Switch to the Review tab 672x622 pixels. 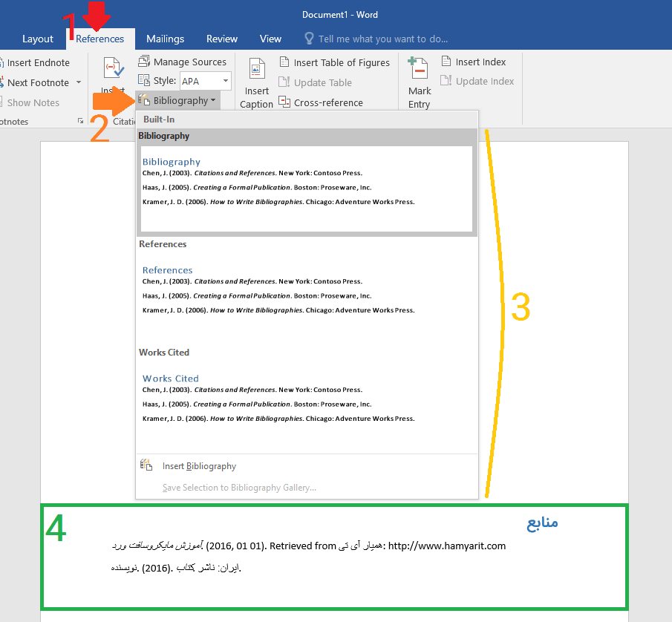pyautogui.click(x=221, y=39)
